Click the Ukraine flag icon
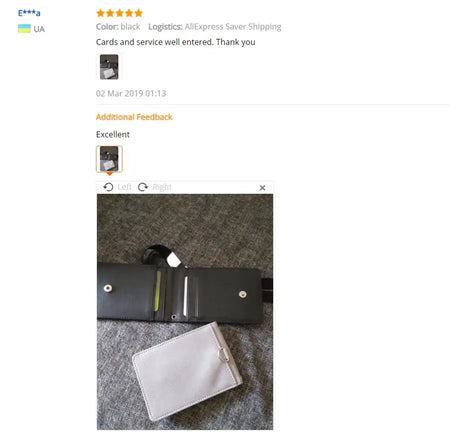Image resolution: width=450 pixels, height=432 pixels. click(24, 29)
